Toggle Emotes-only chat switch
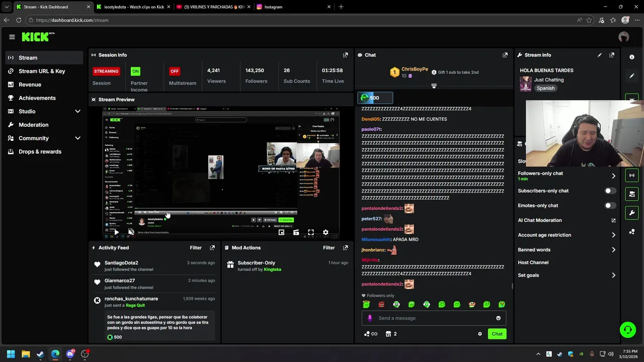Screen dimensions: 644x362 point(610,206)
